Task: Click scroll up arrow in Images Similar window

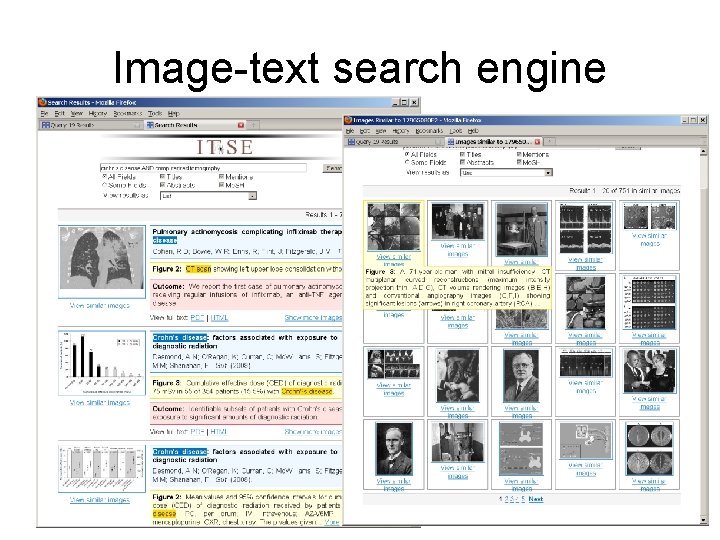Action: coord(703,152)
